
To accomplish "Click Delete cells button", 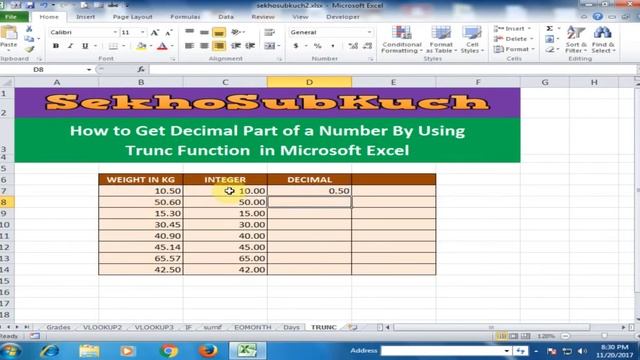I will point(513,39).
